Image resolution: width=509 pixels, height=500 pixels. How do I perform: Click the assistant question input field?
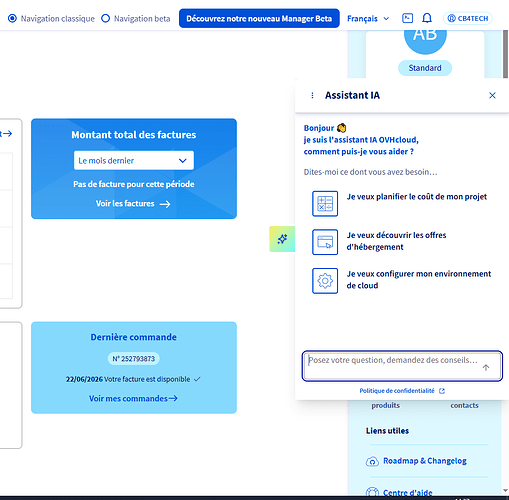402,366
